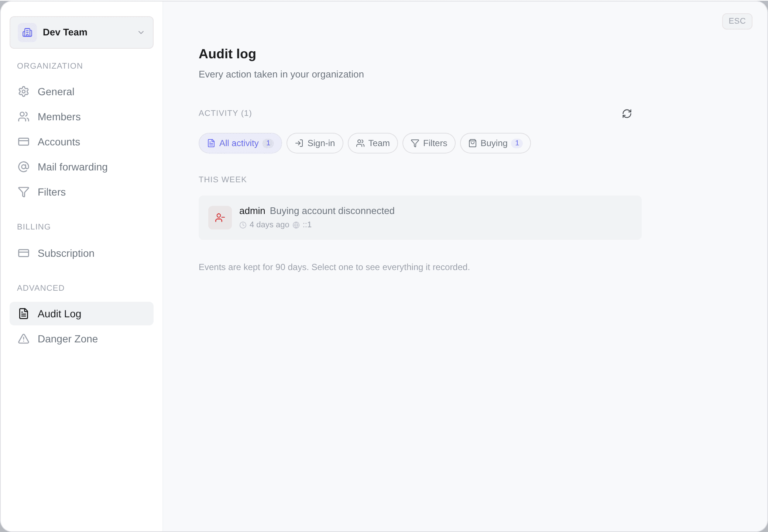Click the count badge on Buying tab
The height and width of the screenshot is (532, 768).
[517, 143]
